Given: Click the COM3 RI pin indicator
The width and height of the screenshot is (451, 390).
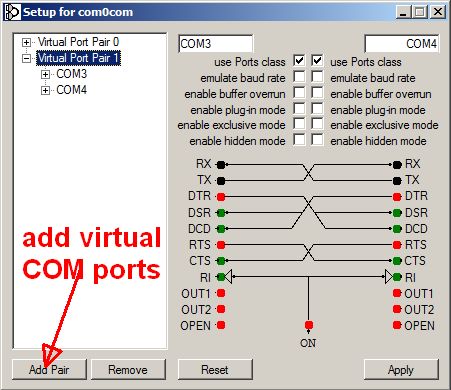Looking at the screenshot, I should click(221, 277).
